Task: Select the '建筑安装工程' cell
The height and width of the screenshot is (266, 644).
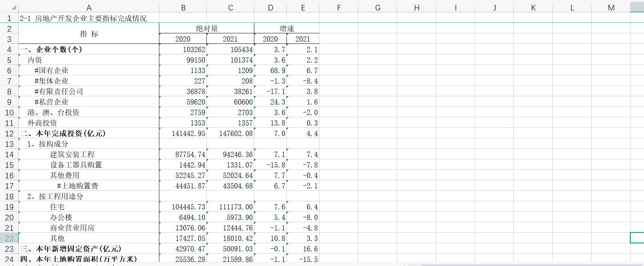Action: (89, 154)
